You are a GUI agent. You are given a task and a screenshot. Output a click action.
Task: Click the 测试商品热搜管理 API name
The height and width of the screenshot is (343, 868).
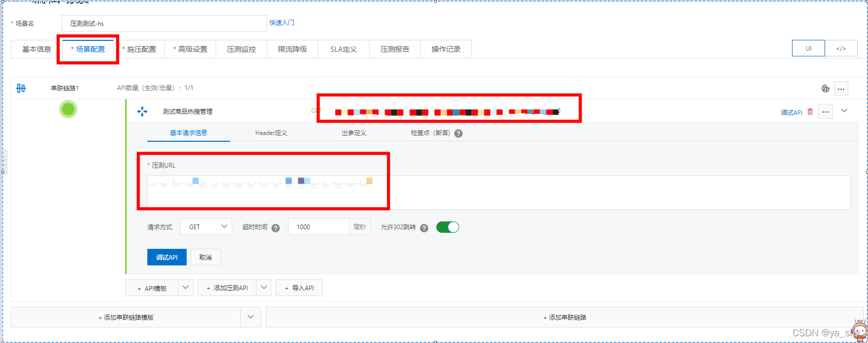coord(188,111)
